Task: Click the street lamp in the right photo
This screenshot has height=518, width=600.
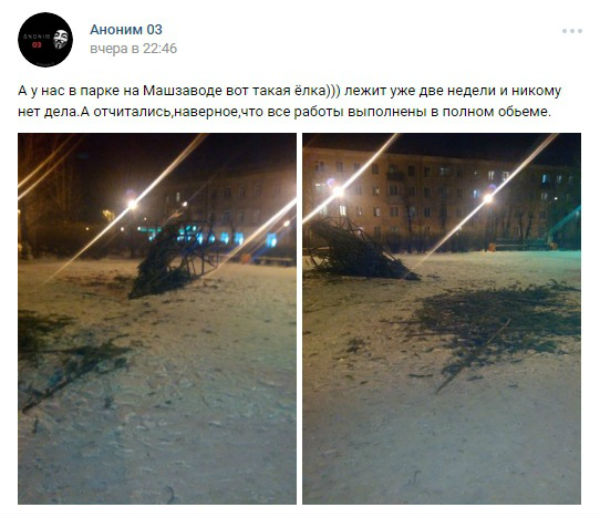Action: tap(488, 198)
